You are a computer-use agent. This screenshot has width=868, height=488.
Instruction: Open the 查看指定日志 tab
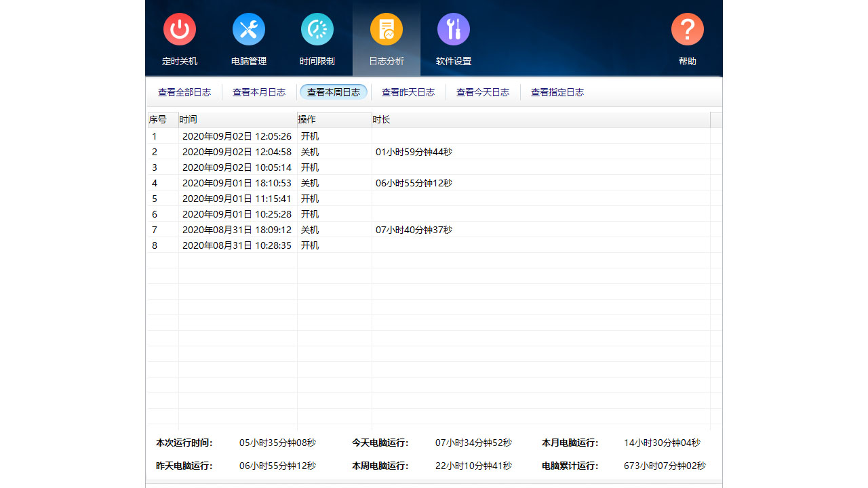[x=557, y=92]
